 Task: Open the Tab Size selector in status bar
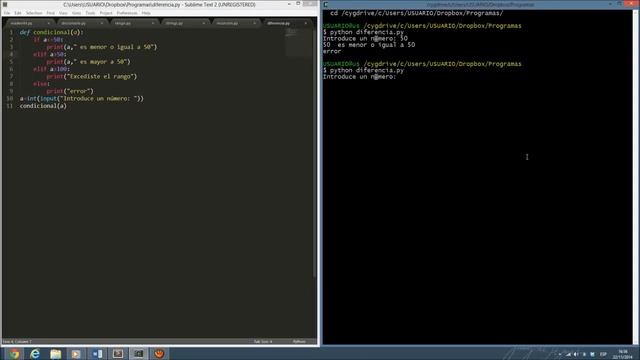coord(263,342)
